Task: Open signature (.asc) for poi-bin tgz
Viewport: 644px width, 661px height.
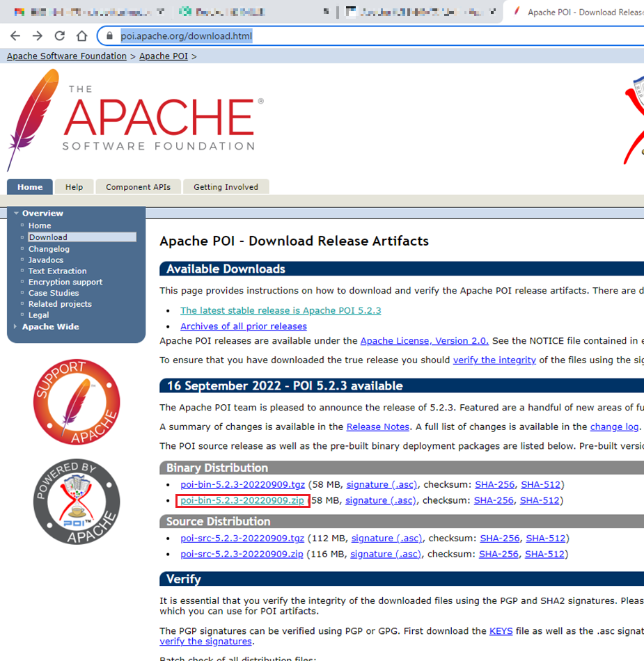Action: point(382,485)
